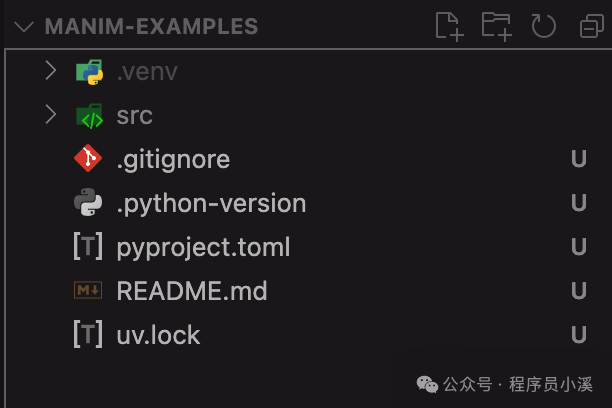Select the uv.lock file

[158, 334]
